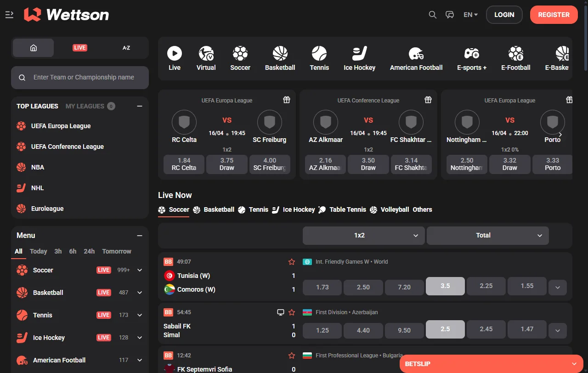
Task: Show Table Tennis in Live Now
Action: point(342,209)
